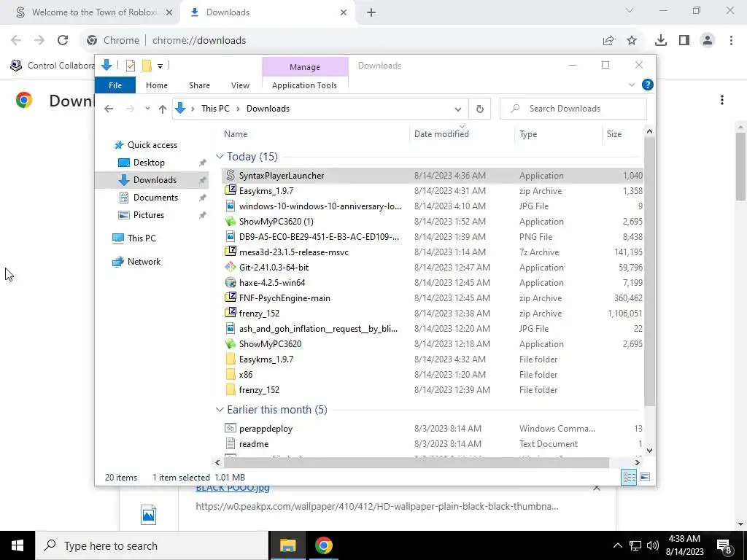Refresh the Downloads folder view

click(x=480, y=109)
